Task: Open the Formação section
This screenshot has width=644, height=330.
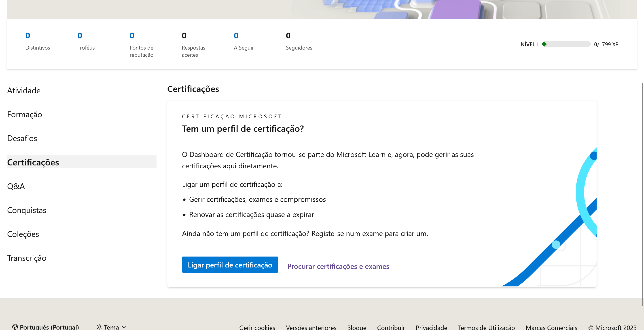Action: tap(25, 114)
